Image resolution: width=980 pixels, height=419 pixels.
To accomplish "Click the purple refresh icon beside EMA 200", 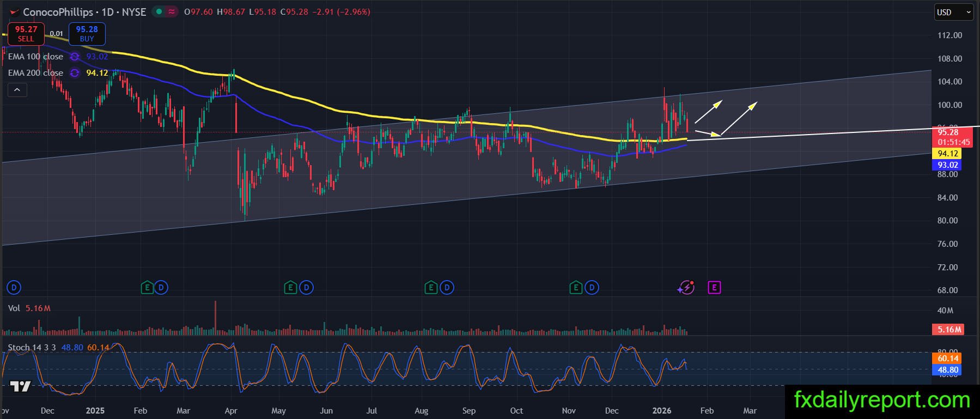I will (75, 73).
